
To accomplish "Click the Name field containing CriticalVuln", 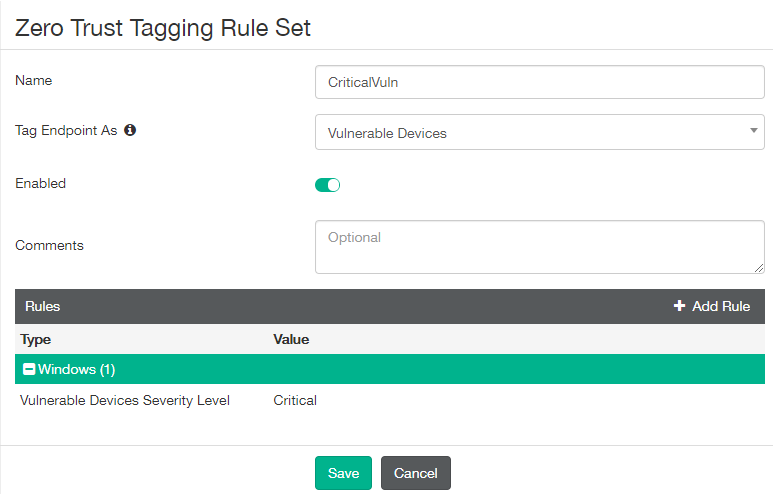I will point(539,82).
